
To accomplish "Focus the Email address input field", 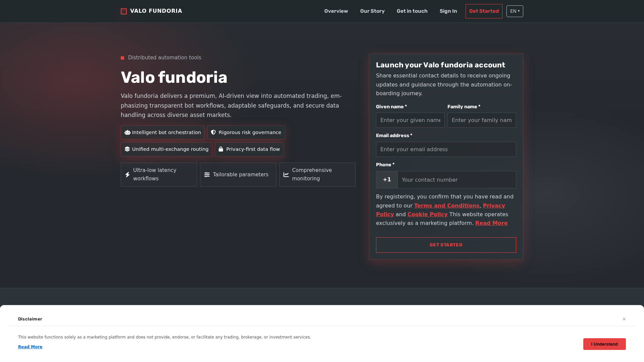I will 446,149.
